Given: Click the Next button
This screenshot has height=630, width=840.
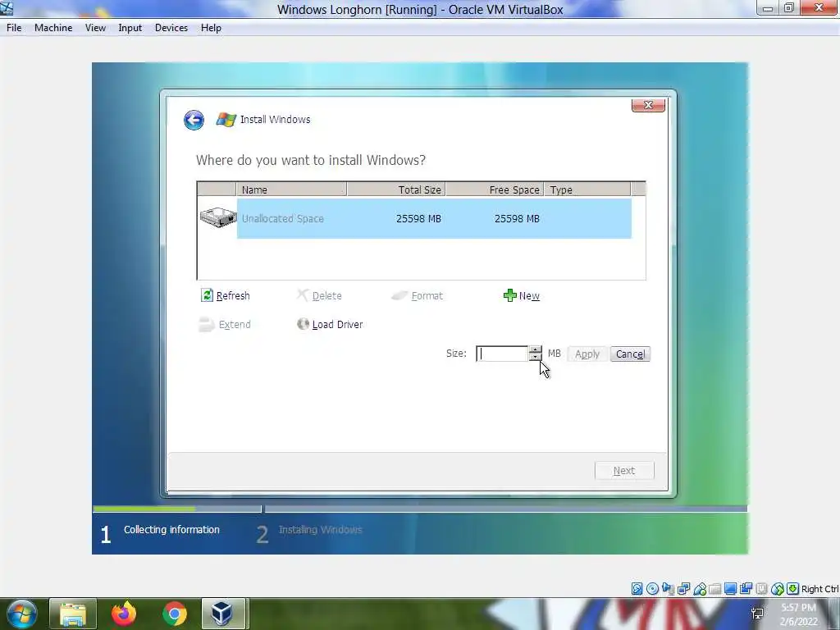Looking at the screenshot, I should [x=624, y=470].
